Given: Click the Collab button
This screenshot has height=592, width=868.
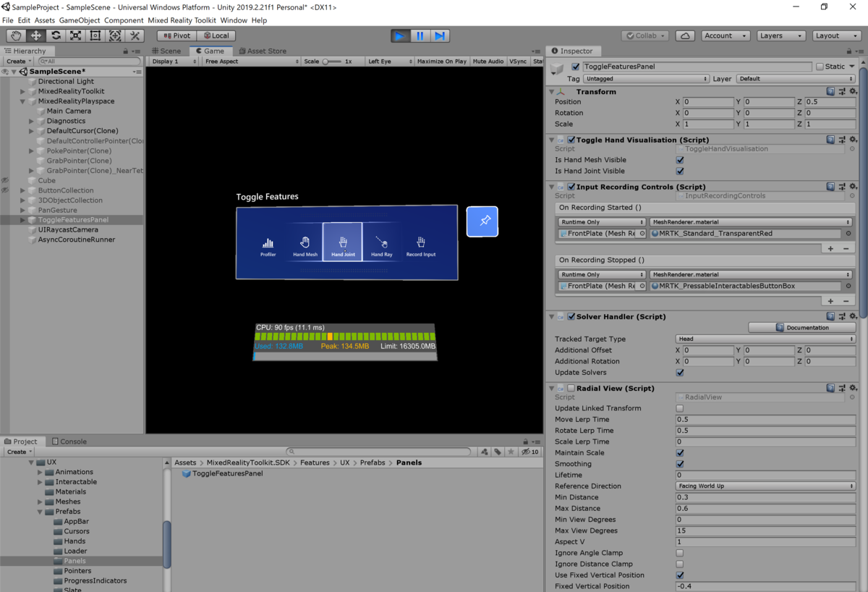Looking at the screenshot, I should pyautogui.click(x=645, y=35).
